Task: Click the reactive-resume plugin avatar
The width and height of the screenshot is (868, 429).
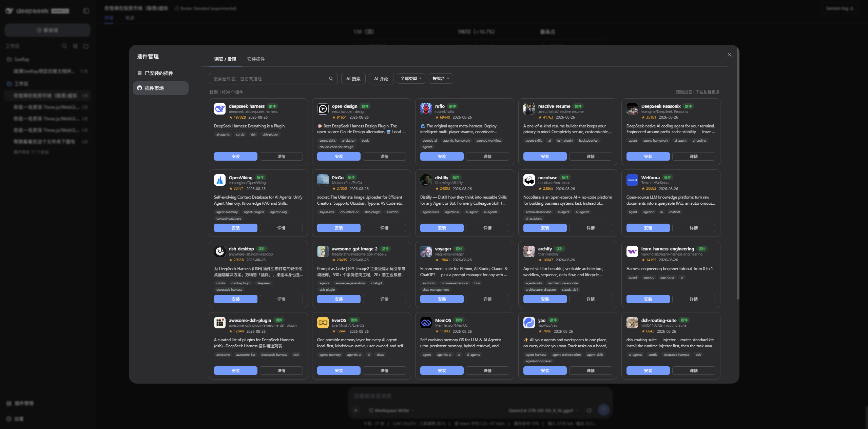Action: pyautogui.click(x=529, y=109)
